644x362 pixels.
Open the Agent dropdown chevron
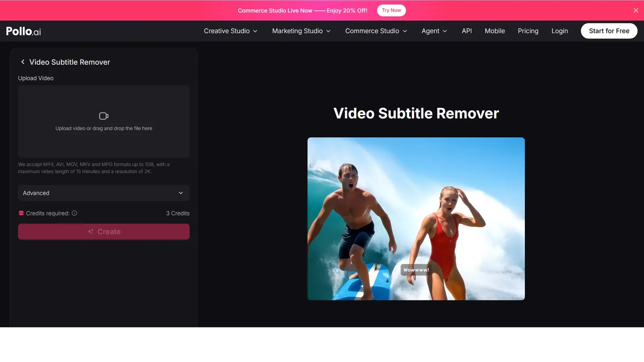(x=445, y=31)
